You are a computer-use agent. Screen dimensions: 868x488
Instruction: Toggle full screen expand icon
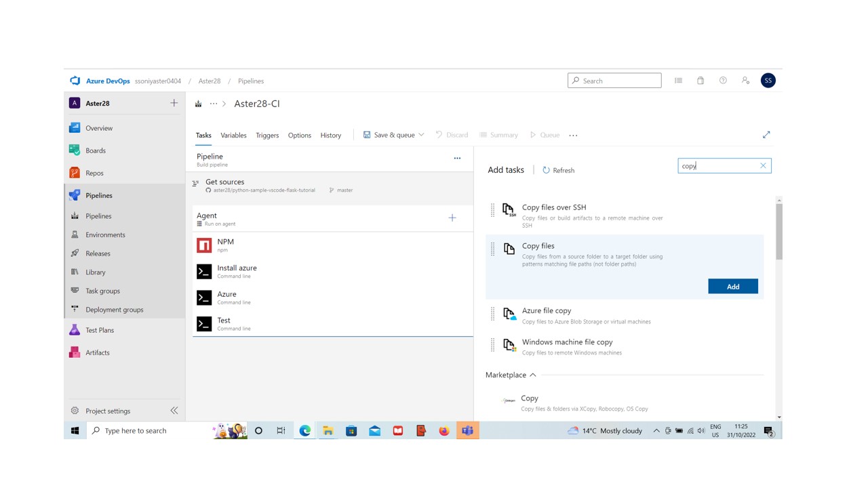click(766, 135)
